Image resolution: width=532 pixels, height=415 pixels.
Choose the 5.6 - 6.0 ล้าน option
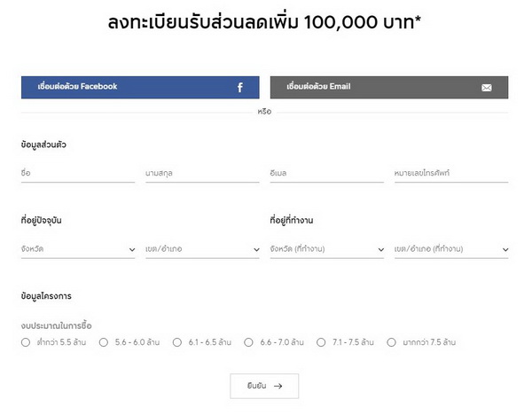click(104, 341)
